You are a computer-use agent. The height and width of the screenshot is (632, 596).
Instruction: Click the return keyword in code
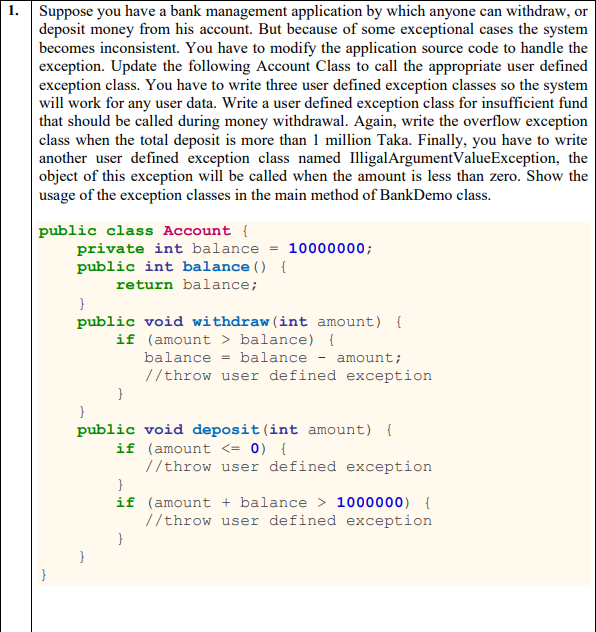(x=145, y=285)
